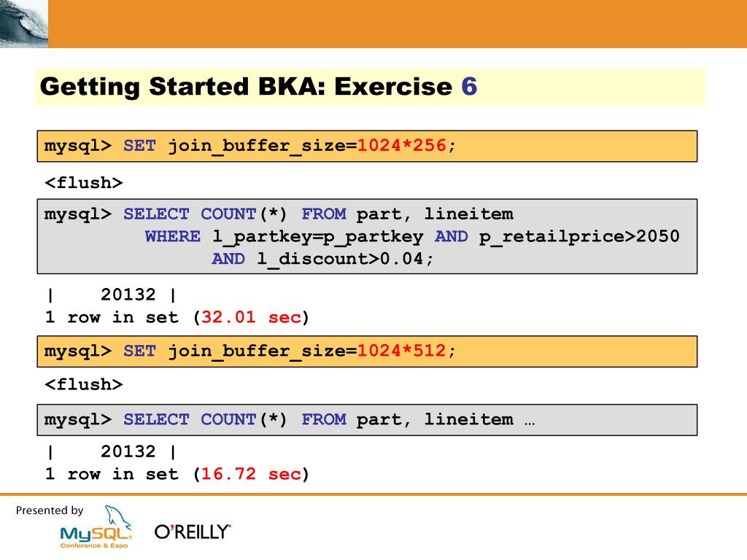The image size is (747, 560).
Task: Click the red "1024*256" value
Action: pos(402,145)
